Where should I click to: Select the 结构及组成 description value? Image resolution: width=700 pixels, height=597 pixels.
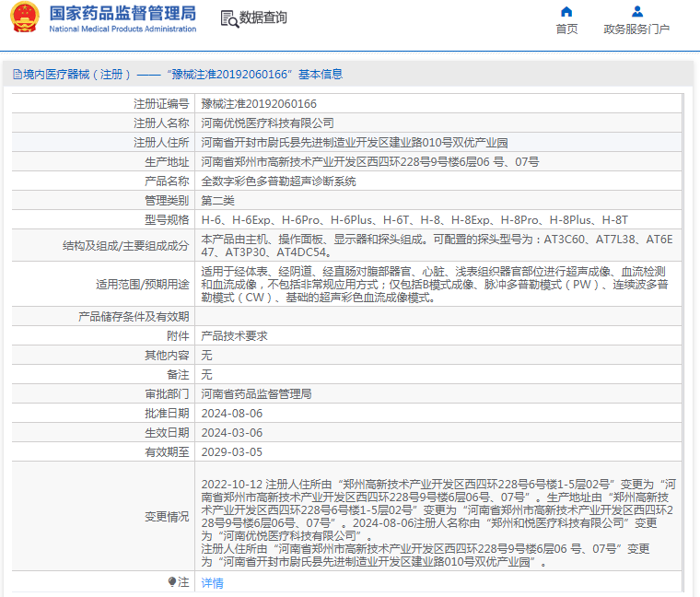[437, 246]
